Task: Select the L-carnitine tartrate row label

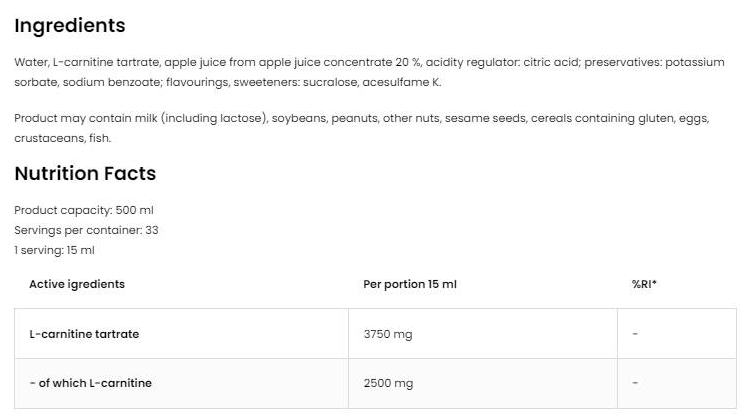Action: coord(84,334)
